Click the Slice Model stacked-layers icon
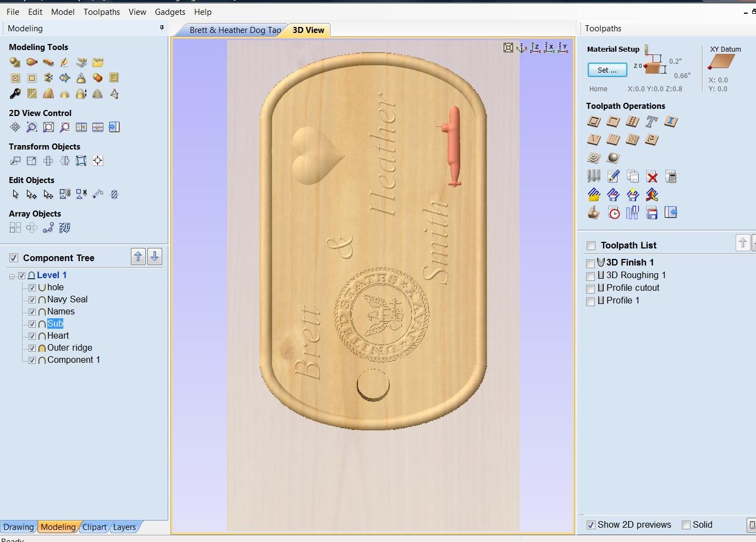The width and height of the screenshot is (756, 542). click(x=98, y=93)
